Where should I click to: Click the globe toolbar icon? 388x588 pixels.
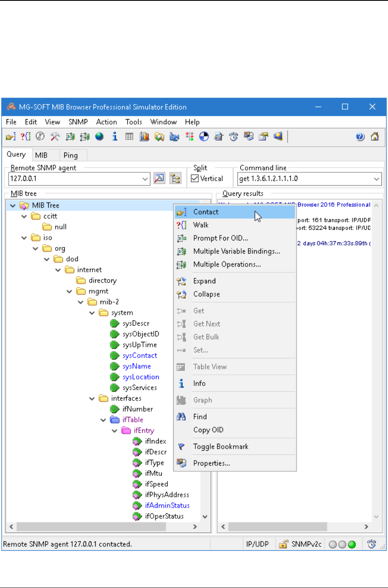click(x=99, y=137)
